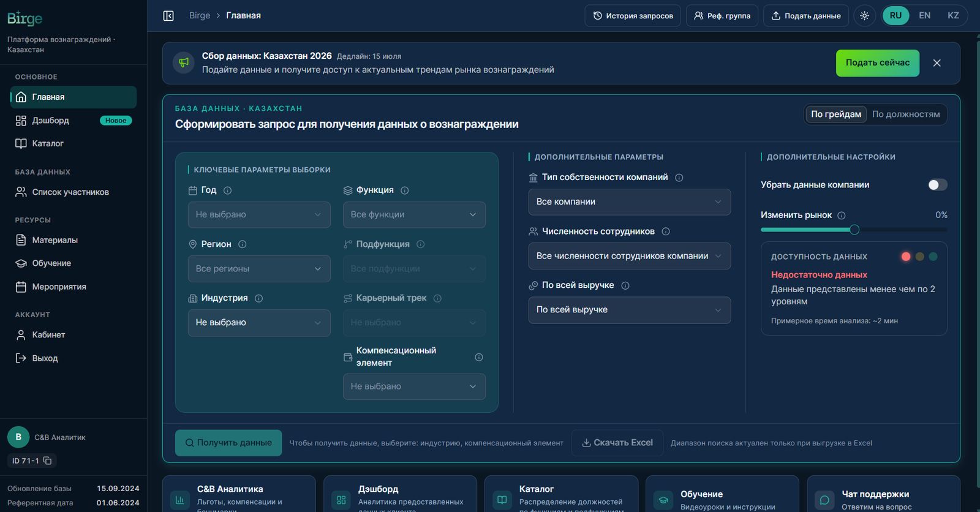Open Обучение in sidebar
Viewport: 980px width, 512px height.
click(x=73, y=263)
